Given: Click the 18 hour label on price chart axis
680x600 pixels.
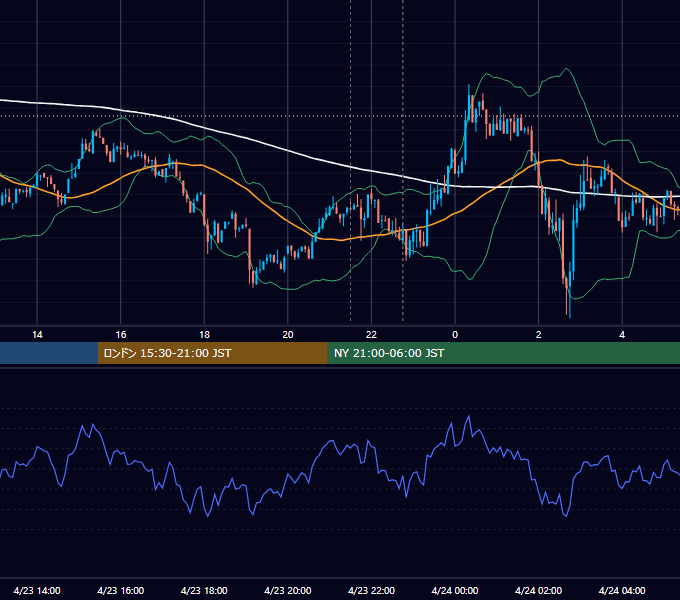Looking at the screenshot, I should coord(204,335).
